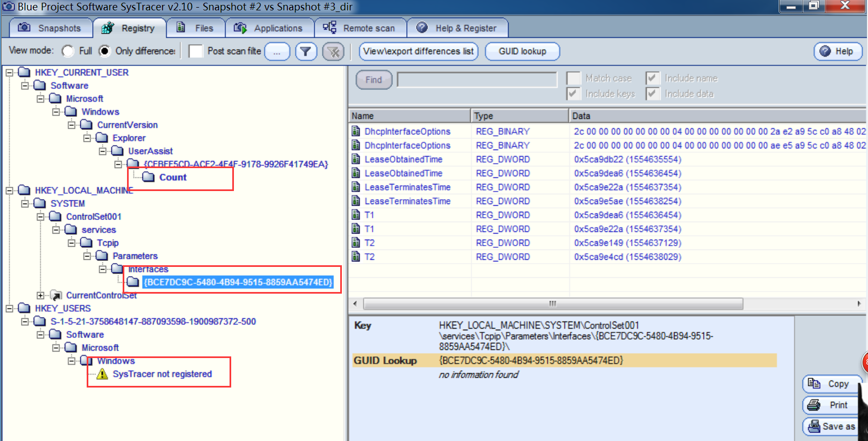
Task: Click the SysTracer title bar app icon
Action: pyautogui.click(x=8, y=7)
